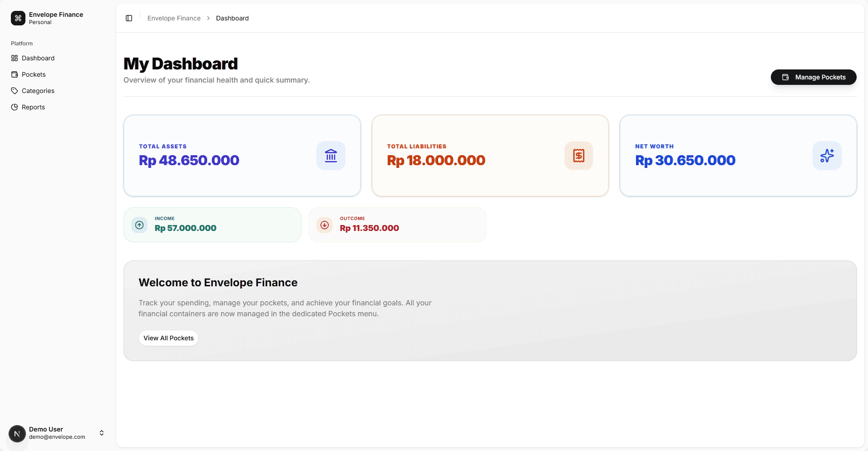Screen dimensions: 868x451
Task: Click the overview subtitle under My Dashboard
Action: [x=217, y=80]
